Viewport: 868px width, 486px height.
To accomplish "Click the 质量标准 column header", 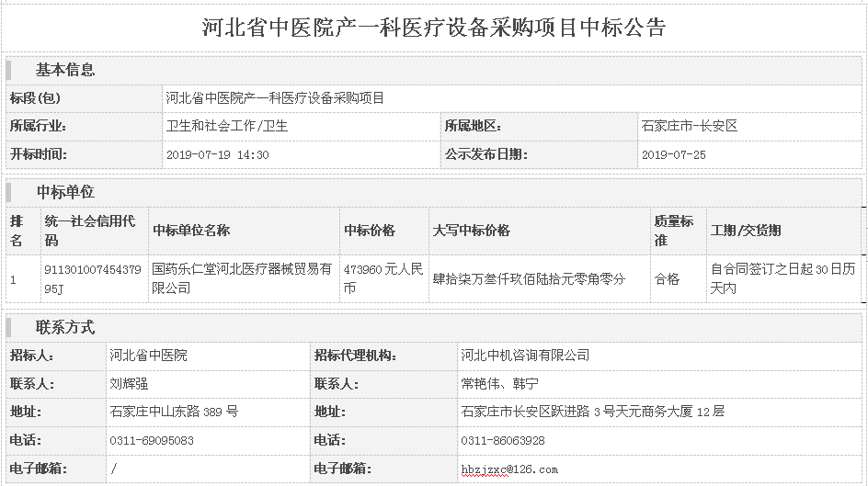I will coord(673,231).
